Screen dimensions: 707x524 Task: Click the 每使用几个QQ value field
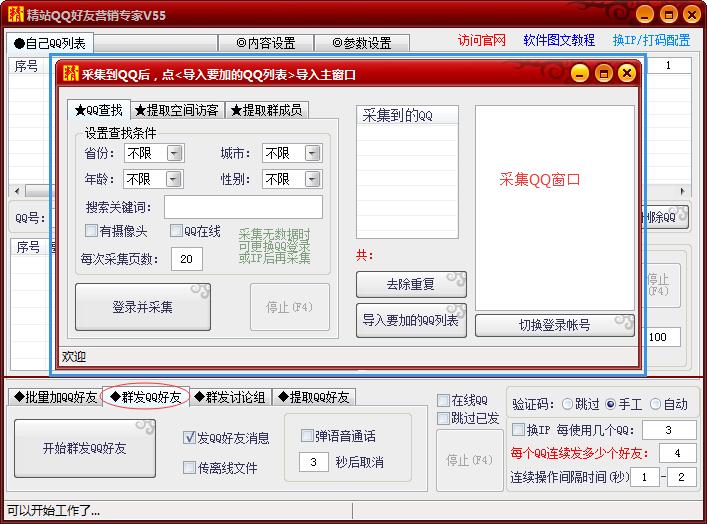click(x=669, y=430)
